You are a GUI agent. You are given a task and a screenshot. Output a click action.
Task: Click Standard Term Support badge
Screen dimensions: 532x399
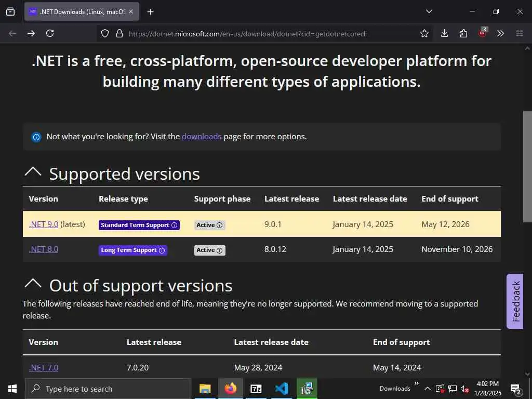(x=139, y=225)
